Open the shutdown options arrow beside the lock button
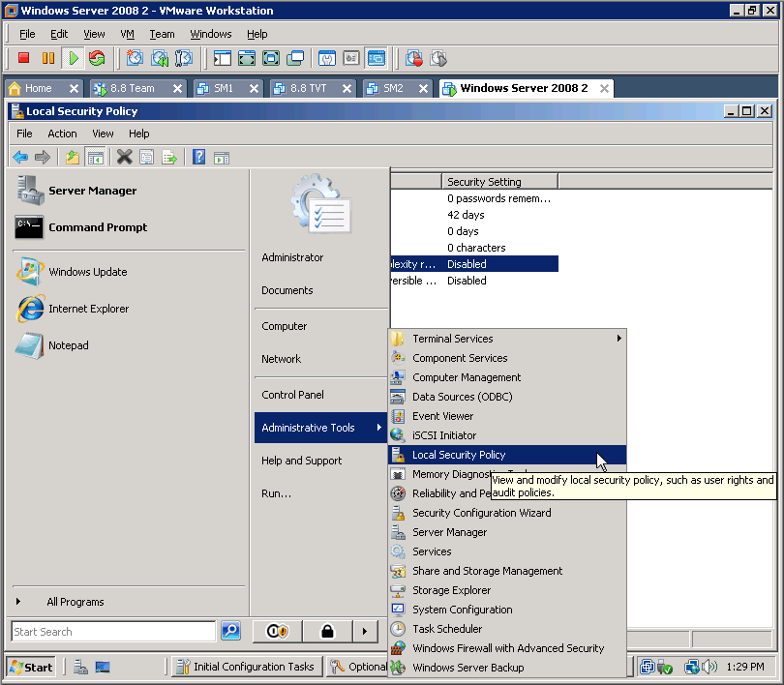Viewport: 784px width, 685px height. pos(365,631)
